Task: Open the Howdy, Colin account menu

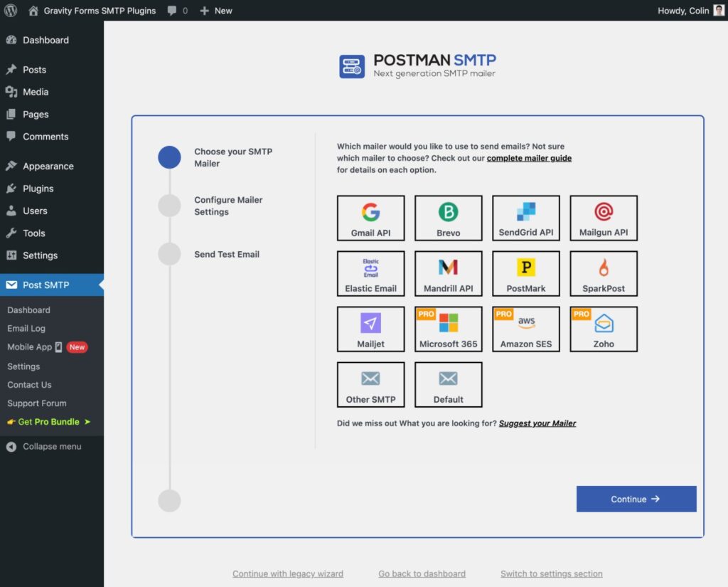Action: coord(689,11)
